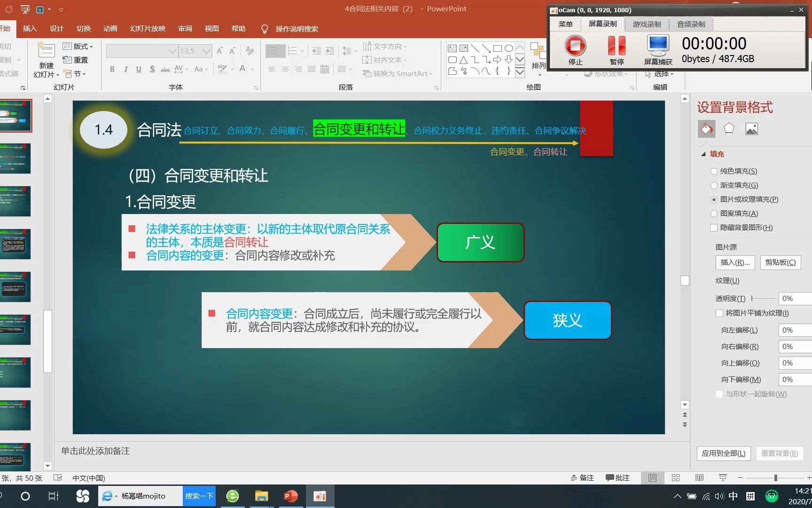Apply text shadow S icon

pos(152,69)
